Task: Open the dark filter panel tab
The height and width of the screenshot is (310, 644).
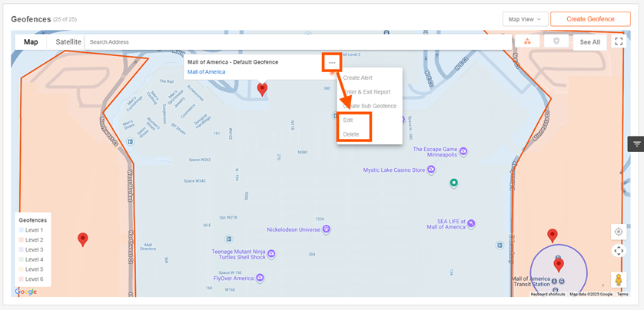Action: point(636,143)
